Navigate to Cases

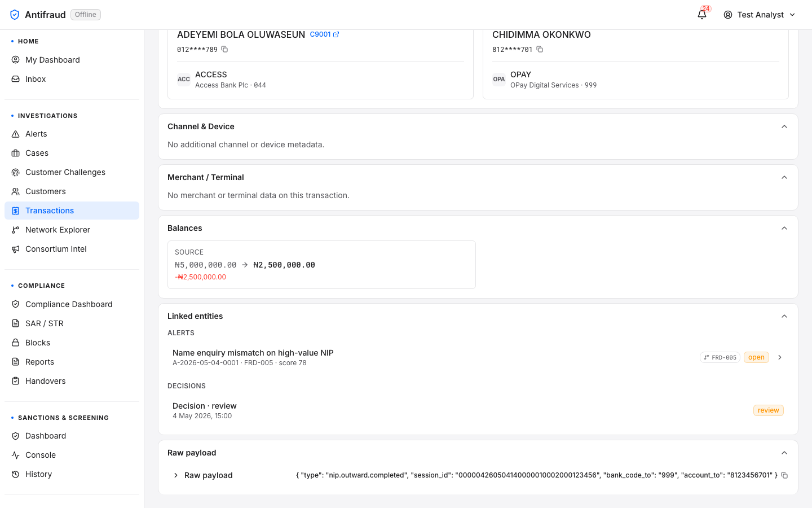click(72, 153)
